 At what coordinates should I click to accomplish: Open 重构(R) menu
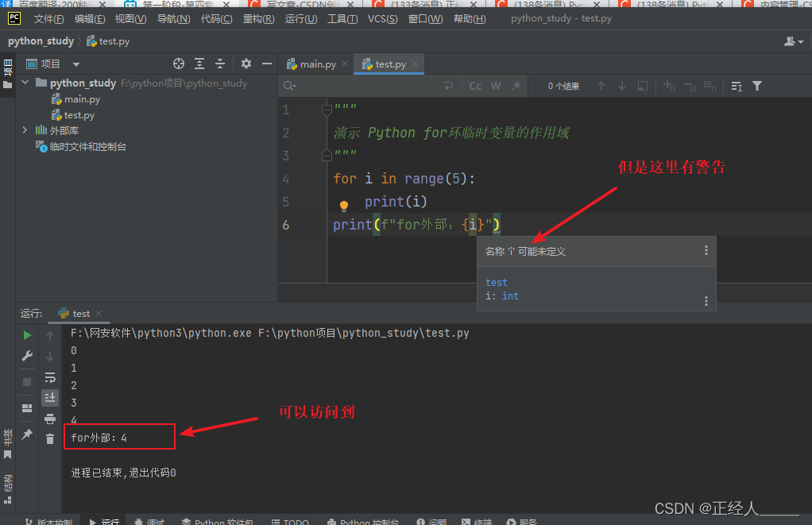click(x=258, y=19)
